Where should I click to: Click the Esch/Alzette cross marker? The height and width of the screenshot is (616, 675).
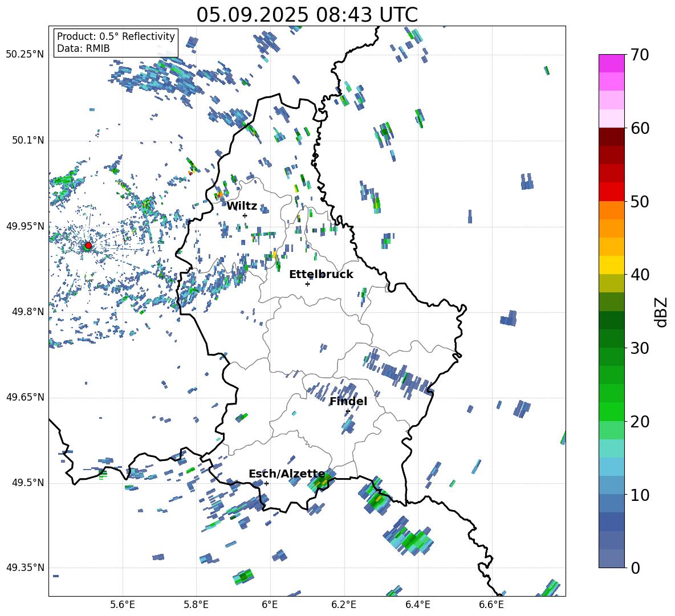[x=266, y=483]
